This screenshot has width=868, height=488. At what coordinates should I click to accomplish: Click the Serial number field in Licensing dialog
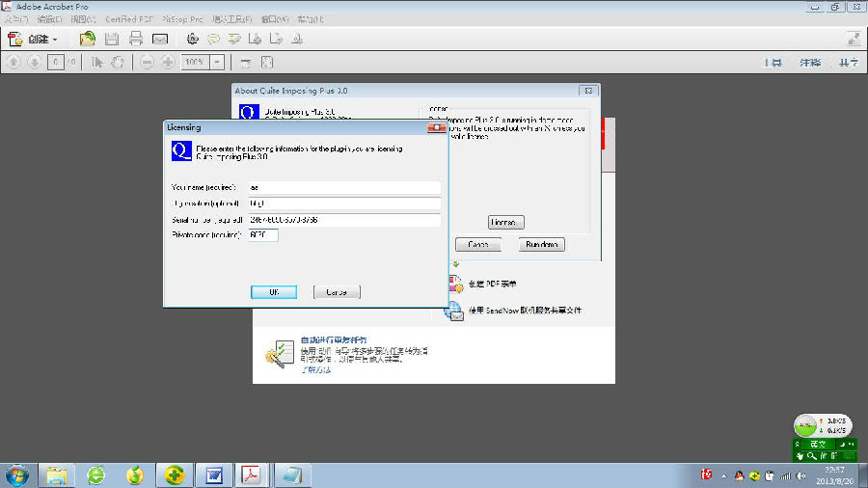point(344,220)
